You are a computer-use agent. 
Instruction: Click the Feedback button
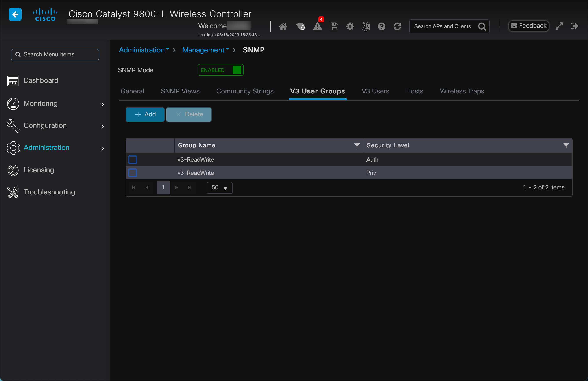pos(529,26)
